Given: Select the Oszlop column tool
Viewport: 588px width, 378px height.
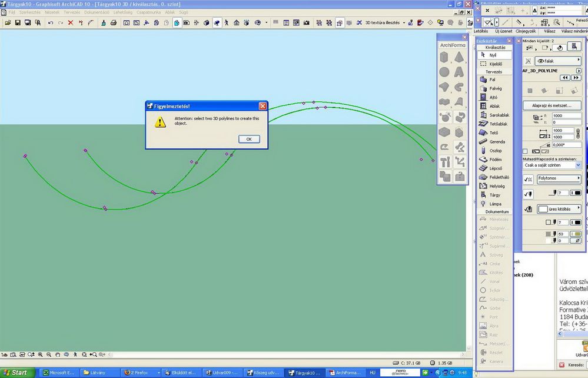Looking at the screenshot, I should (494, 150).
